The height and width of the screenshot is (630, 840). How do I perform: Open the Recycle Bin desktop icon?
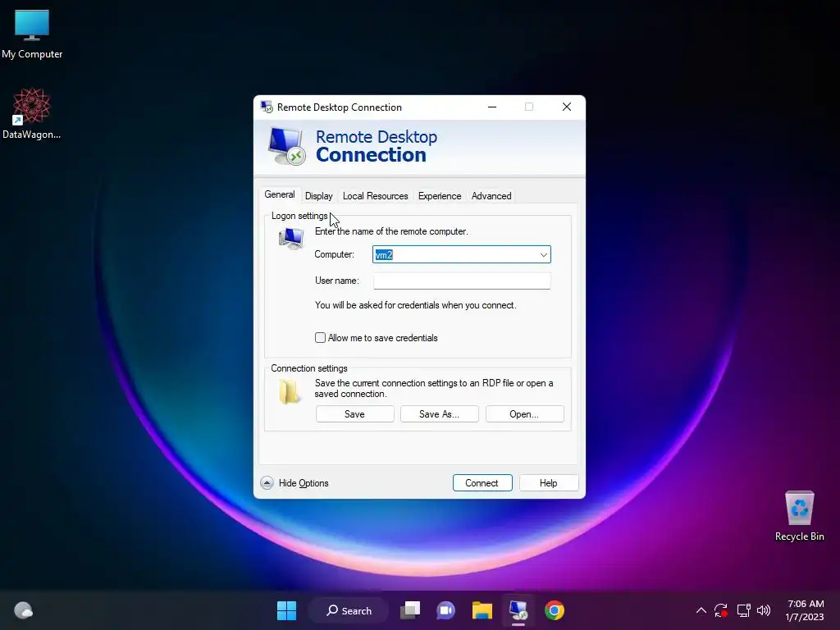click(799, 516)
